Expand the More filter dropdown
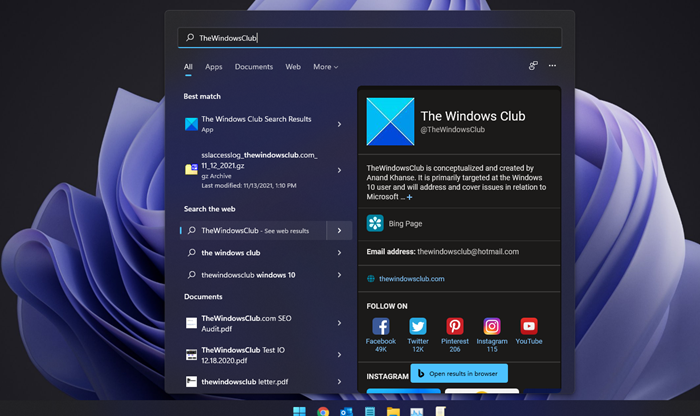Screen dimensions: 700x416 pos(325,67)
